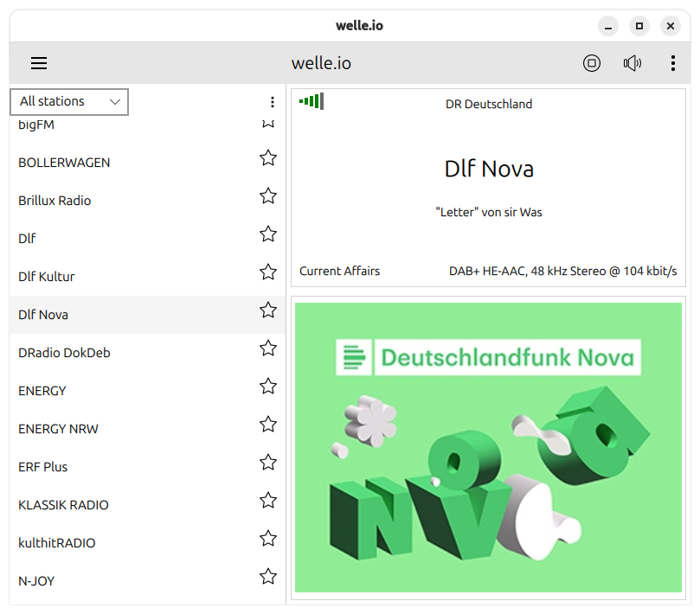
Task: Open the hamburger main menu
Action: pos(39,63)
